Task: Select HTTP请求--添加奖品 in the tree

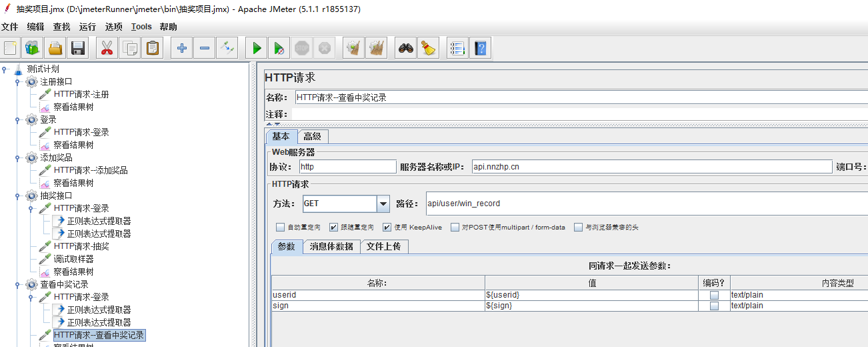Action: [x=91, y=171]
